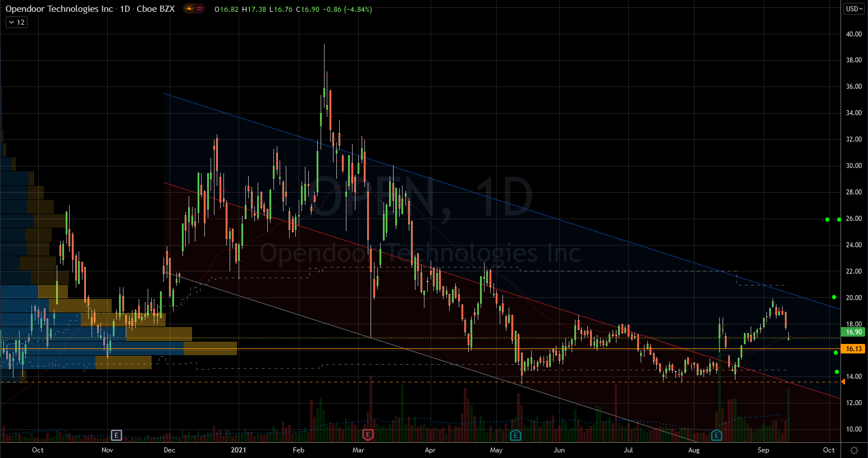Click the open value O16.82
868x458 pixels.
click(x=227, y=10)
